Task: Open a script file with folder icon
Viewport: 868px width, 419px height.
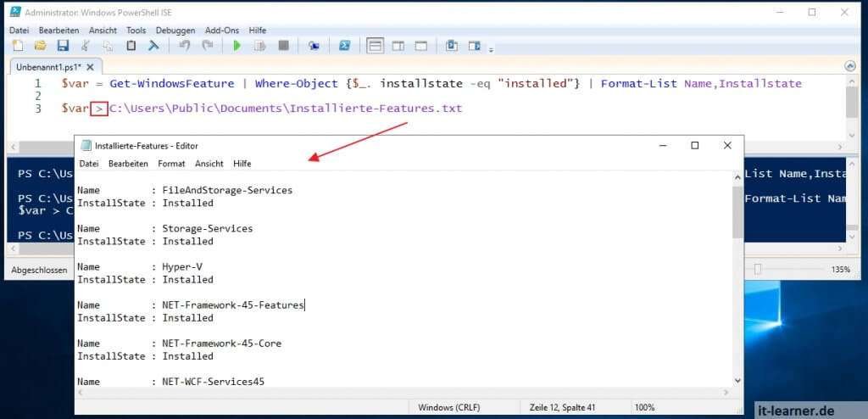Action: [x=41, y=46]
